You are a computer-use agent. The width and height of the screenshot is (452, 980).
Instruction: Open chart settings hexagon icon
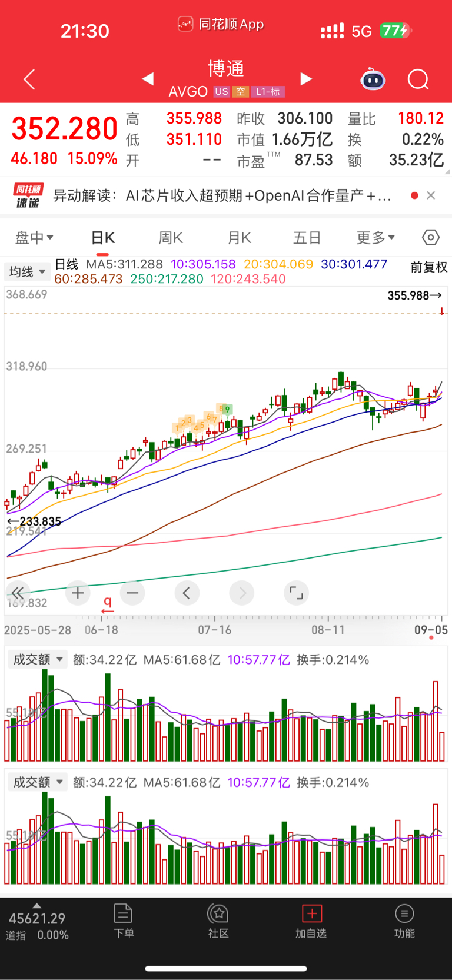click(x=431, y=237)
